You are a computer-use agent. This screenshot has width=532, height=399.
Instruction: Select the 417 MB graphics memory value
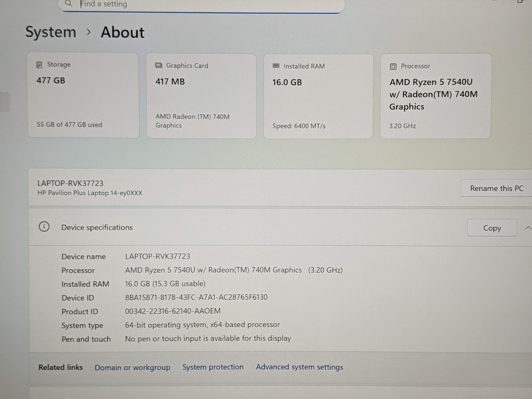click(170, 82)
